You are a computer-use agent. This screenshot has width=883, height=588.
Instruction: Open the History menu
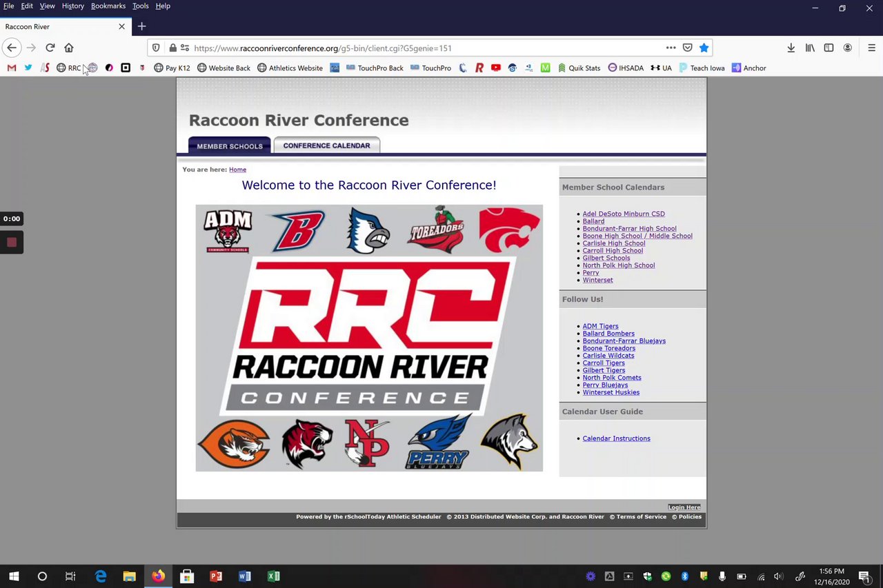[x=72, y=6]
